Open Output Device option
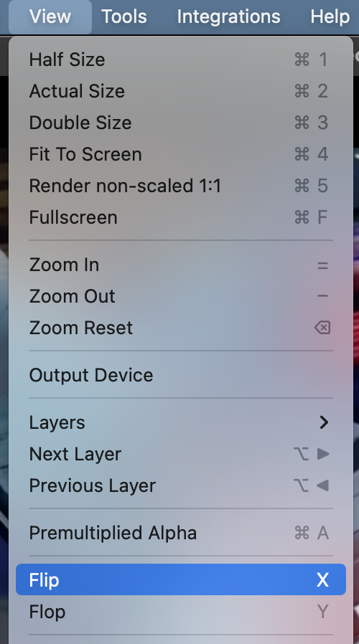Image resolution: width=359 pixels, height=644 pixels. pos(180,375)
